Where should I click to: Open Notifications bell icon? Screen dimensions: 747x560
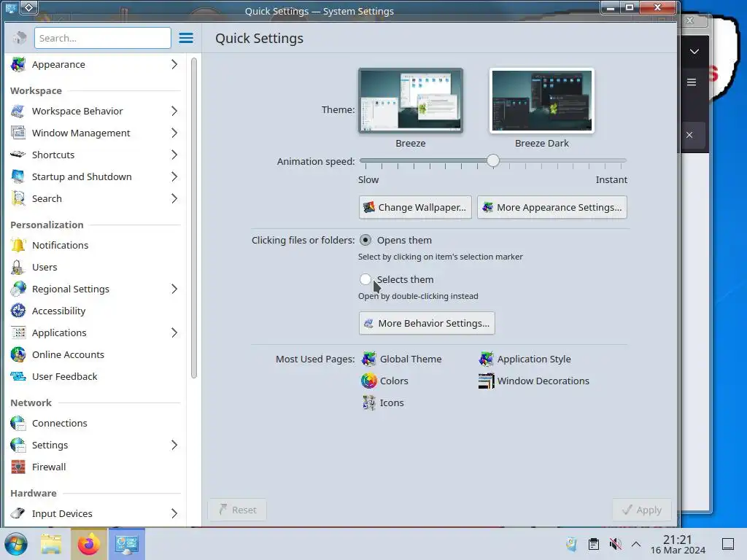(18, 245)
